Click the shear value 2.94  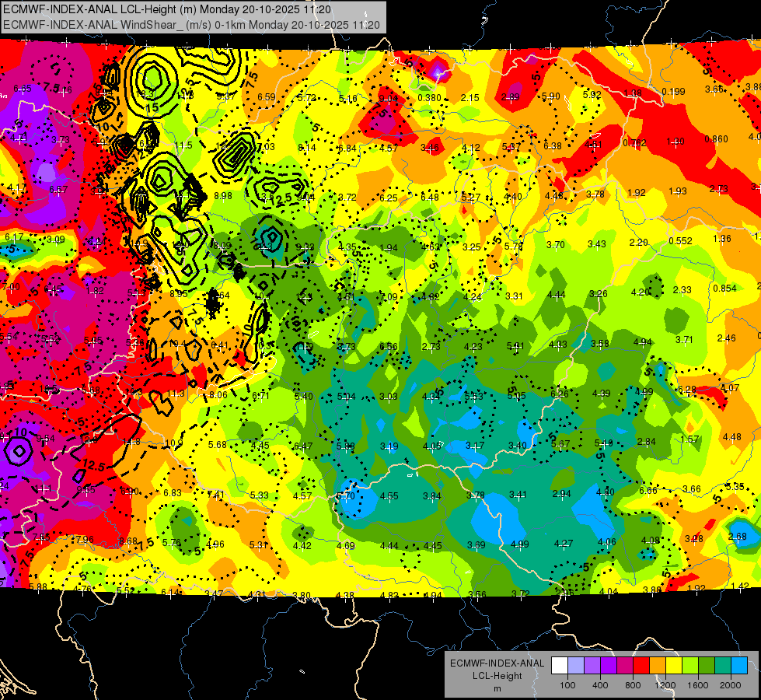click(561, 494)
